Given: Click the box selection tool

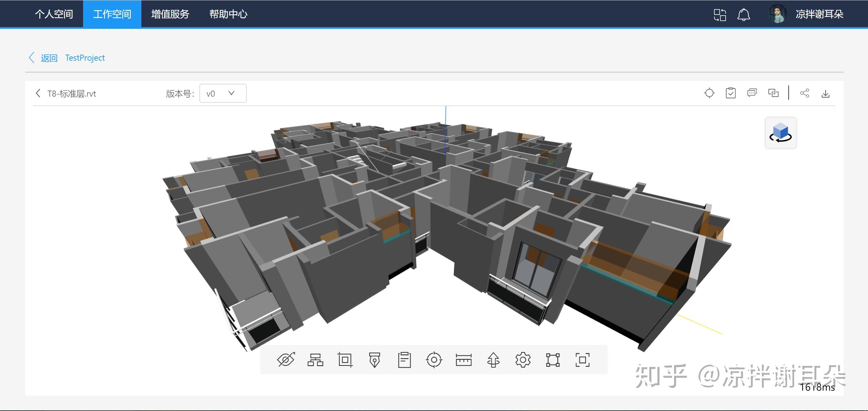Looking at the screenshot, I should click(x=553, y=360).
